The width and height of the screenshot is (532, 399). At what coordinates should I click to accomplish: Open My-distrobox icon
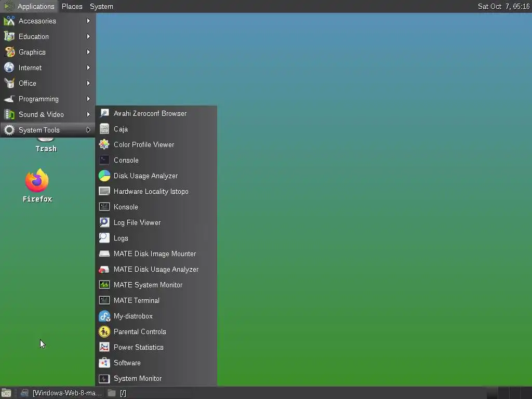coord(104,316)
